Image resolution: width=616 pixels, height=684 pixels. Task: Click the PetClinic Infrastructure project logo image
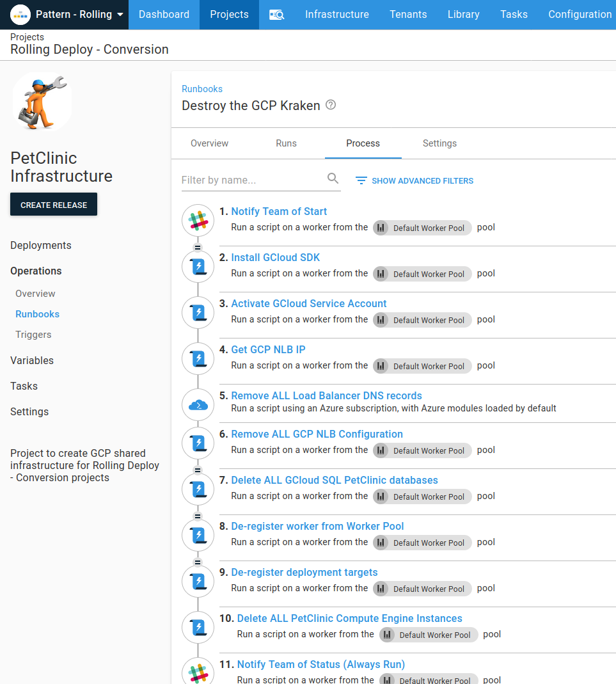pyautogui.click(x=42, y=102)
